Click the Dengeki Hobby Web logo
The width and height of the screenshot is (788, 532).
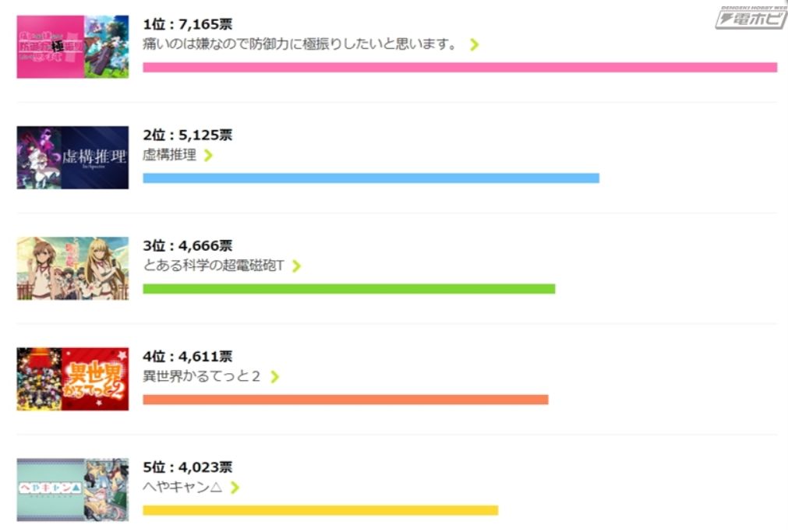tap(750, 17)
